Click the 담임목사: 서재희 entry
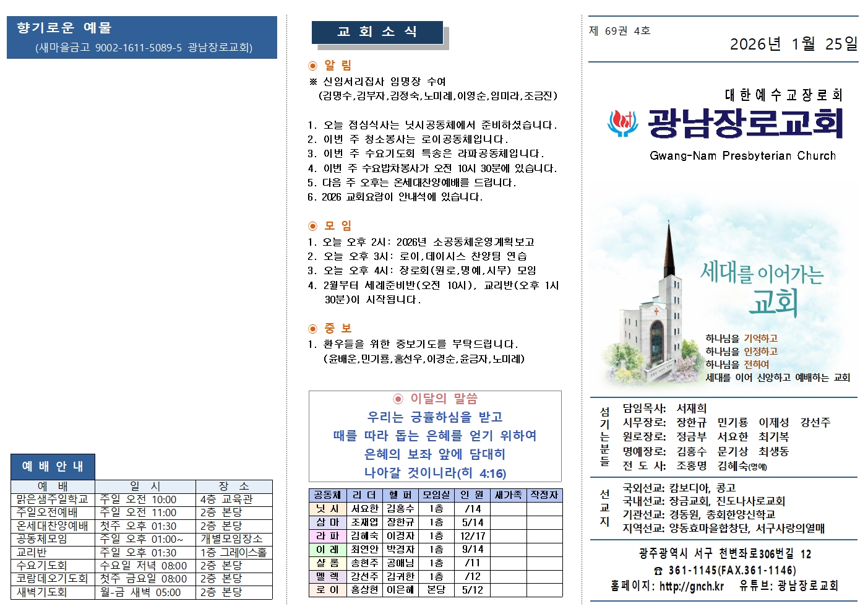This screenshot has width=868, height=614. coord(664,409)
